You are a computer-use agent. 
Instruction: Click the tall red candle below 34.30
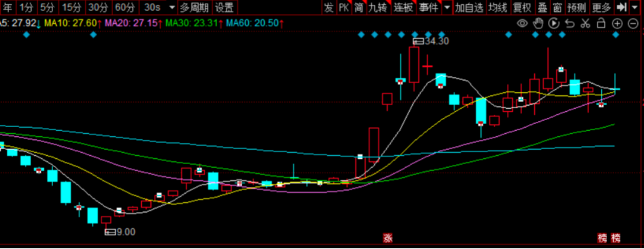coord(414,65)
